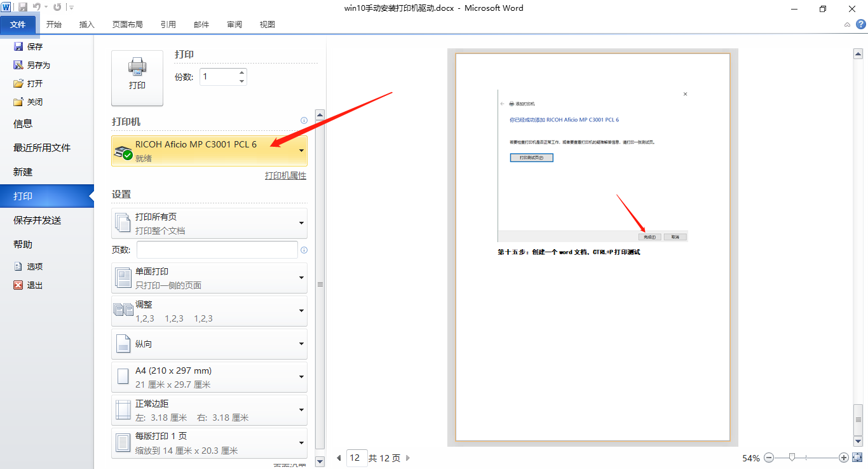Collapse the ribbon with the caret icon
The height and width of the screenshot is (469, 868).
click(x=847, y=25)
